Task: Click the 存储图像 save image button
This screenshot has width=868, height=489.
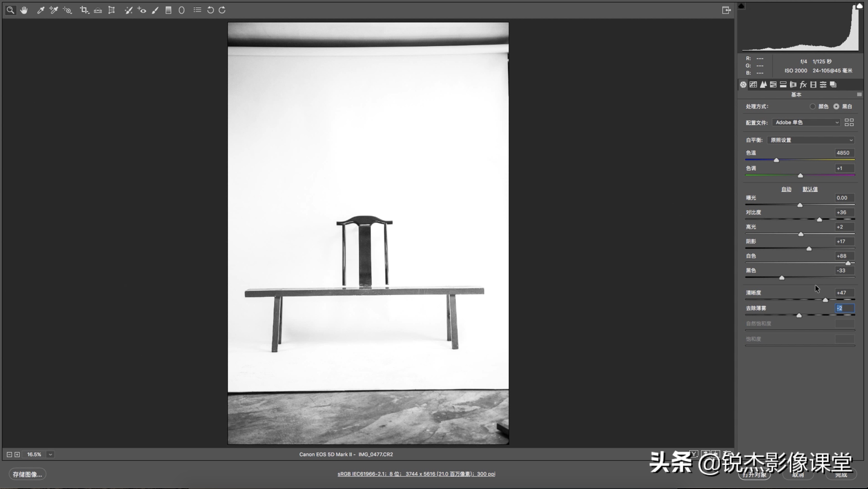Action: 27,474
